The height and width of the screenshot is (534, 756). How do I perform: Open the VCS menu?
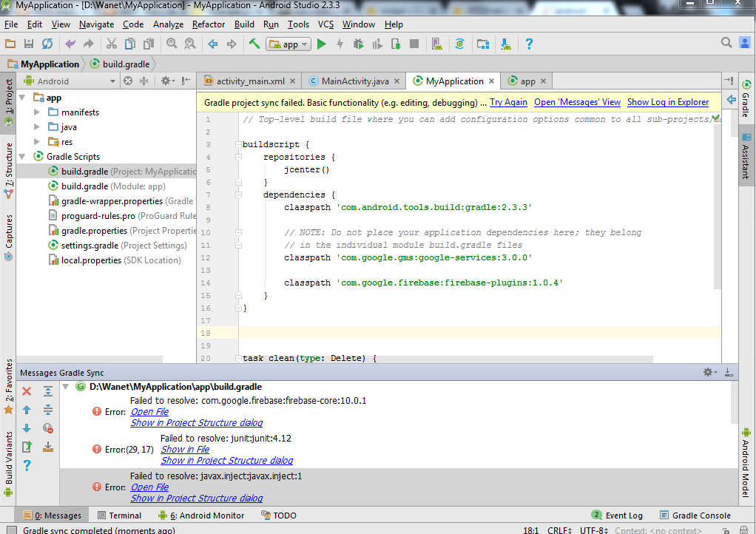point(325,24)
